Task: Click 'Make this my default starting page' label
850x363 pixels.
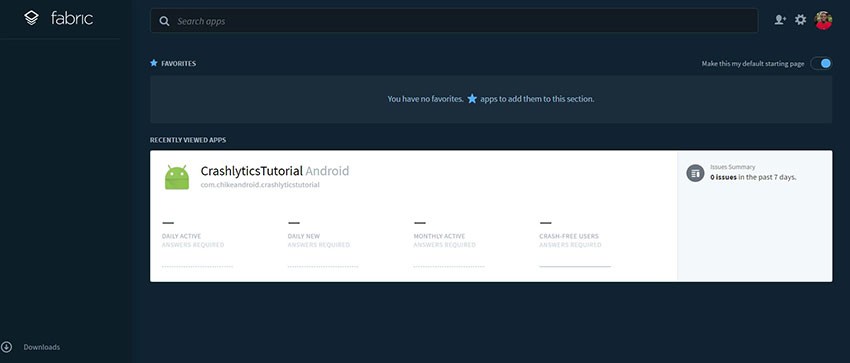Action: pyautogui.click(x=753, y=64)
